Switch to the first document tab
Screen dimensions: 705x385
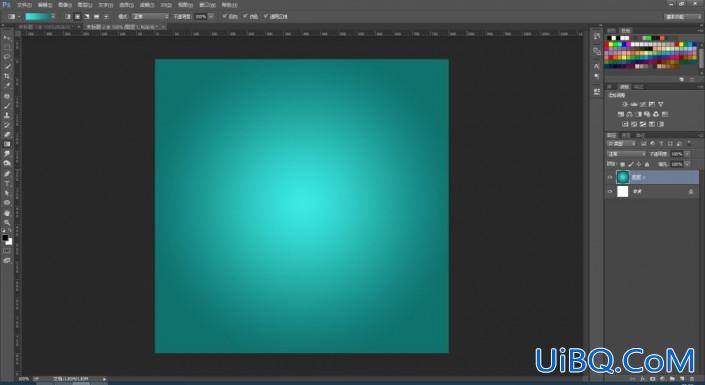[x=49, y=27]
